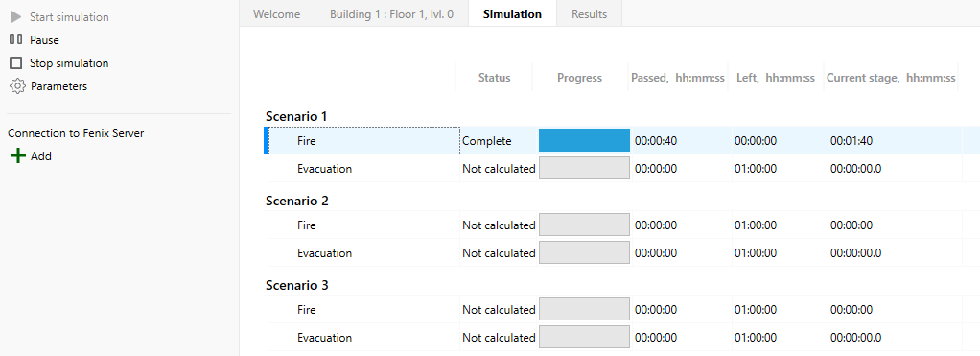Click the Status column header

click(495, 78)
